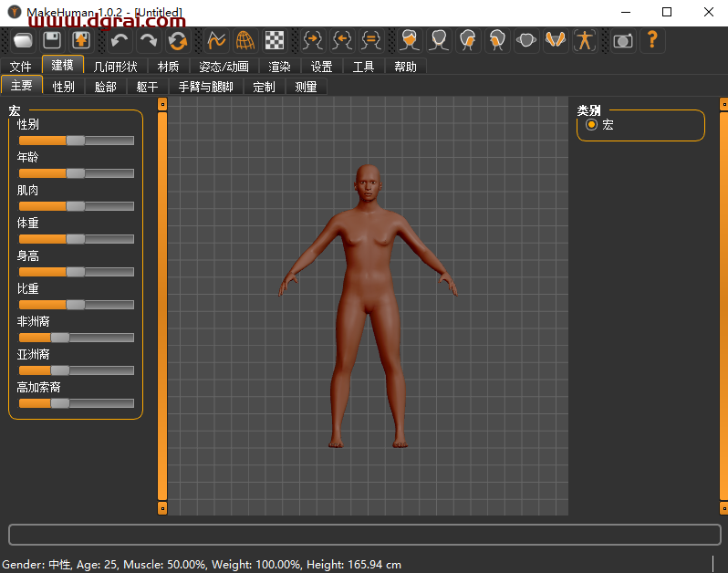Click the Reset camera human-figure icon
The image size is (728, 573).
pos(585,40)
